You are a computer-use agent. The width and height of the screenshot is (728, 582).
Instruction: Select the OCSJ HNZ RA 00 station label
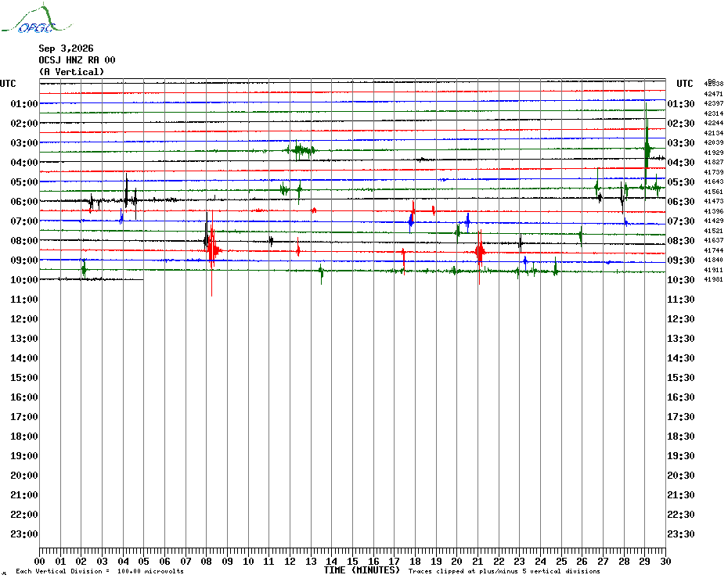77,60
